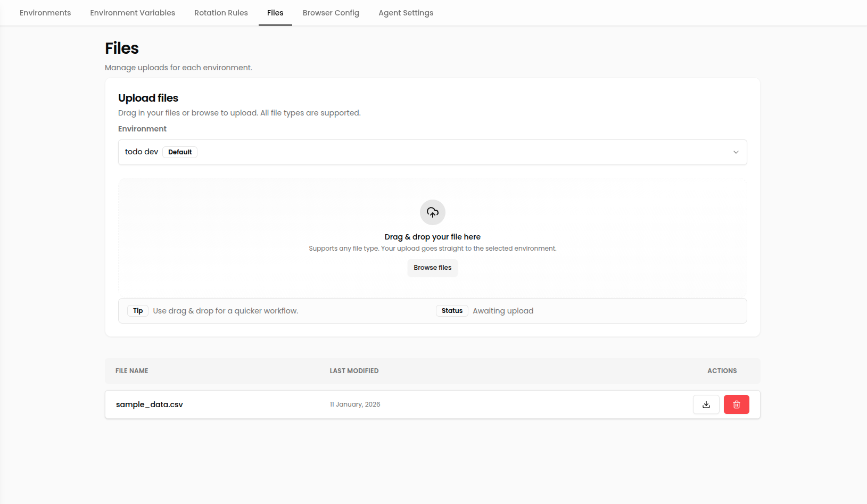Open the Agent Settings tab
The height and width of the screenshot is (504, 867).
coord(406,12)
